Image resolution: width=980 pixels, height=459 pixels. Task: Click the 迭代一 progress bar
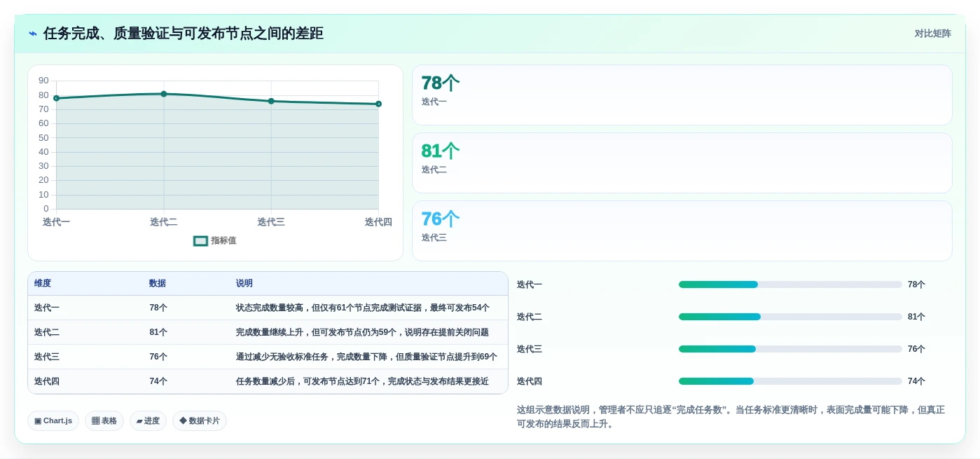click(790, 285)
